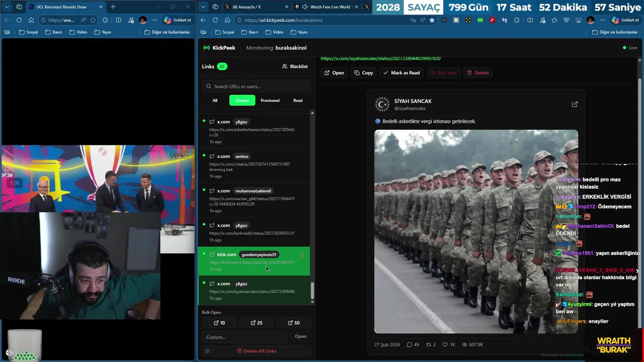The image size is (644, 362).
Task: Open Video bookmarks folder in left window
Action: point(78,32)
